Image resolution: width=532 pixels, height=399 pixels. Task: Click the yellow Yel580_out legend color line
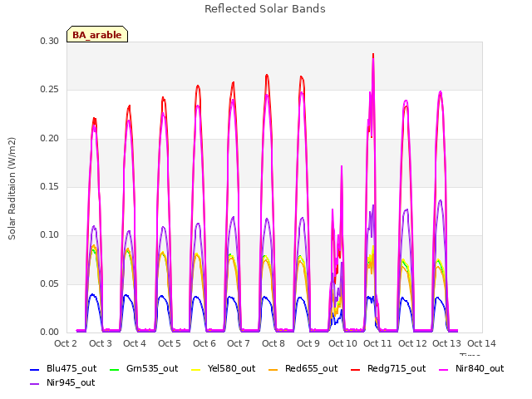click(x=196, y=369)
